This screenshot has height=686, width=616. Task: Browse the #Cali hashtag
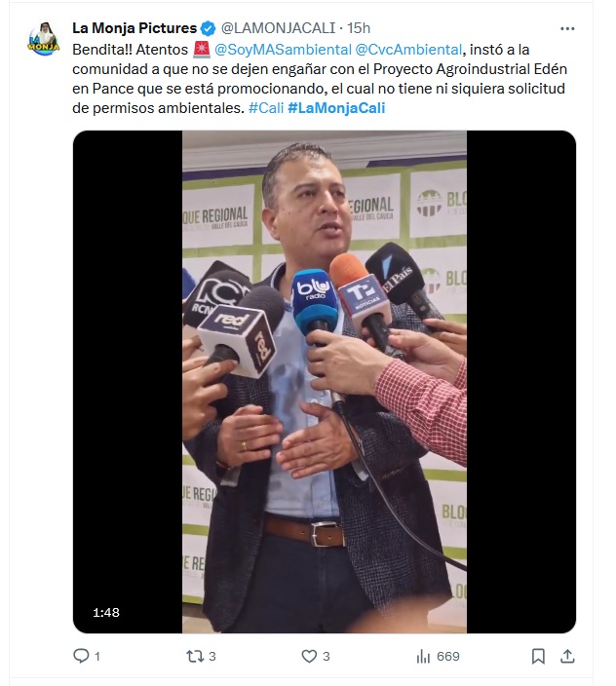click(x=266, y=107)
